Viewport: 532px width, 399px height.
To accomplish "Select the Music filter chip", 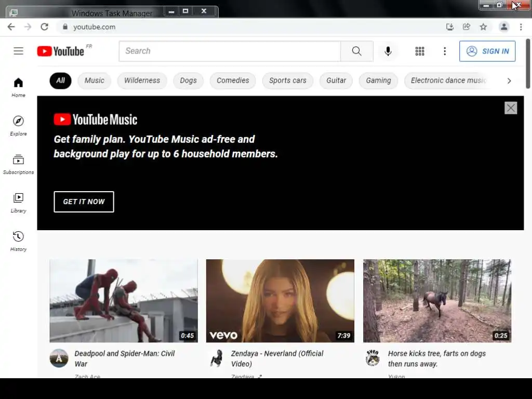I will tap(95, 81).
